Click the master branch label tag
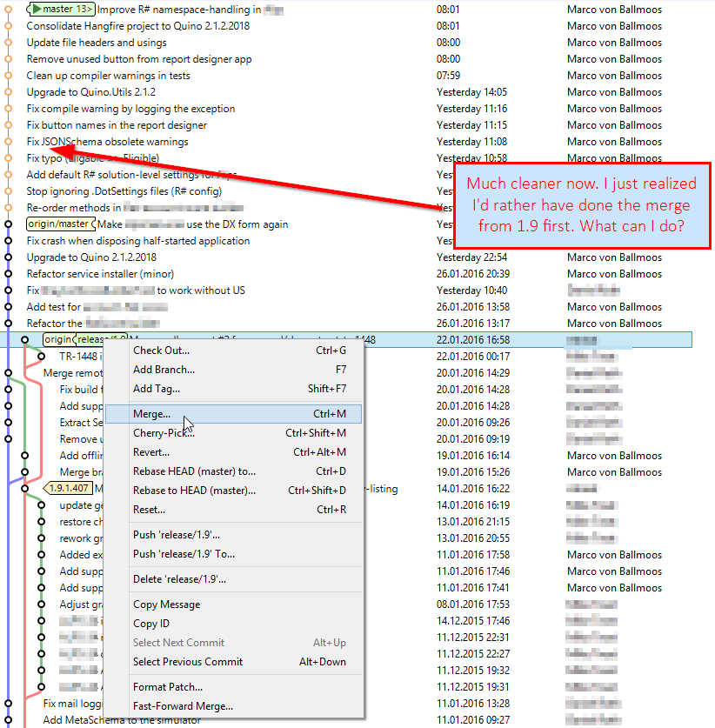Image resolution: width=715 pixels, height=728 pixels. coord(61,9)
